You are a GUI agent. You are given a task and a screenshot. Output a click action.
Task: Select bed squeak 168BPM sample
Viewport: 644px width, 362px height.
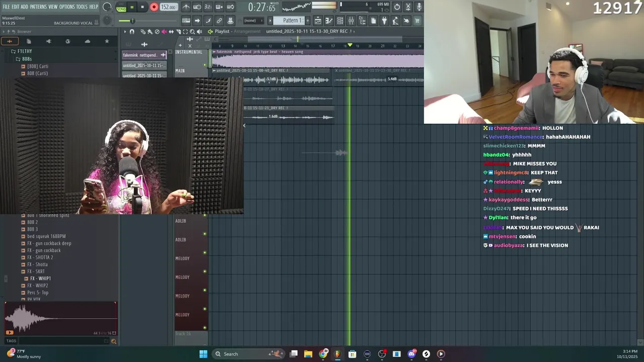pyautogui.click(x=46, y=236)
